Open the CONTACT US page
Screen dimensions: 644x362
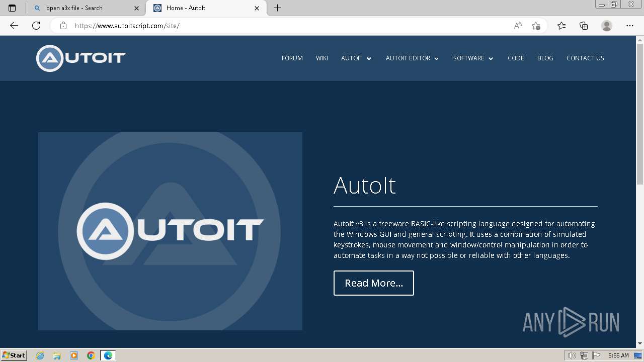tap(585, 58)
